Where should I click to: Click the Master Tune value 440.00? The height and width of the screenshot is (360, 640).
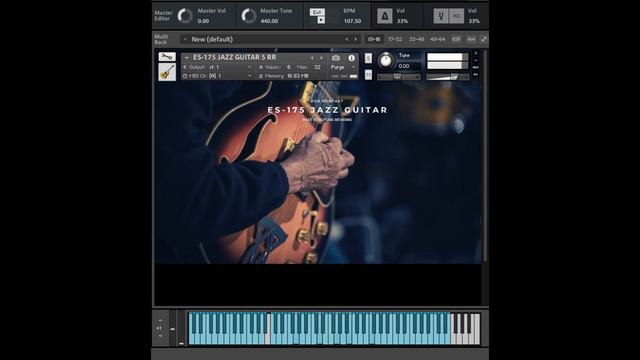pyautogui.click(x=269, y=21)
